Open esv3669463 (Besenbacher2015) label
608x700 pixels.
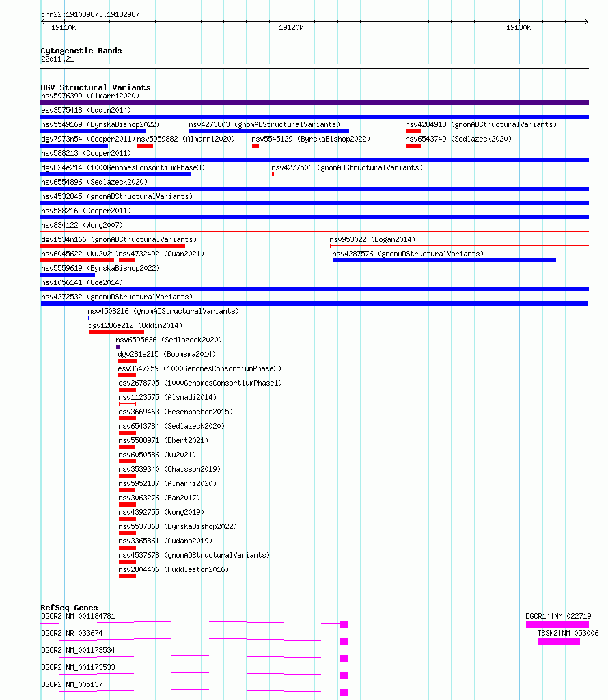176,412
